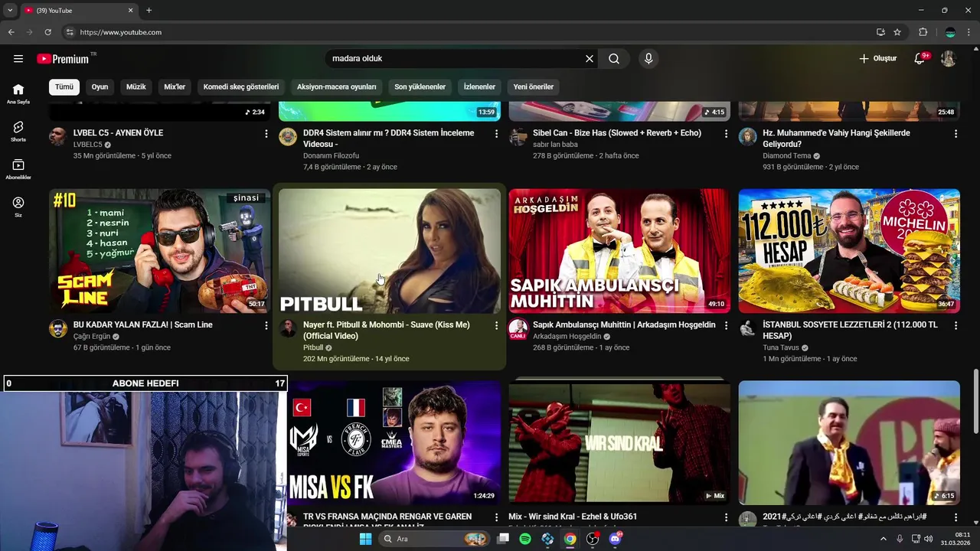Open Abonelikler in the sidebar
Screen dimensions: 980x551
pos(18,170)
